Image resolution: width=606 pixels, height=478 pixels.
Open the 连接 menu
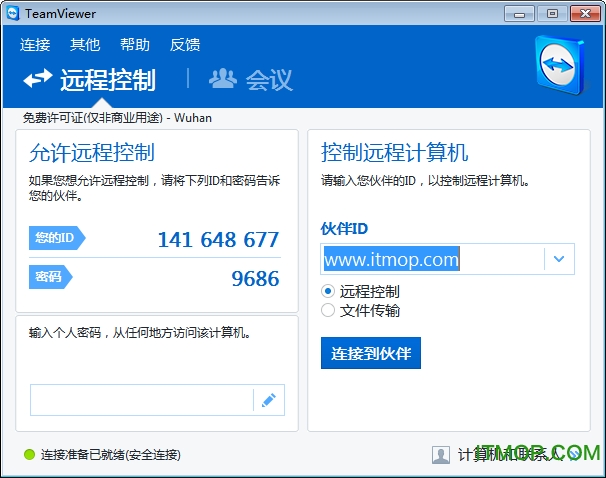(x=35, y=44)
